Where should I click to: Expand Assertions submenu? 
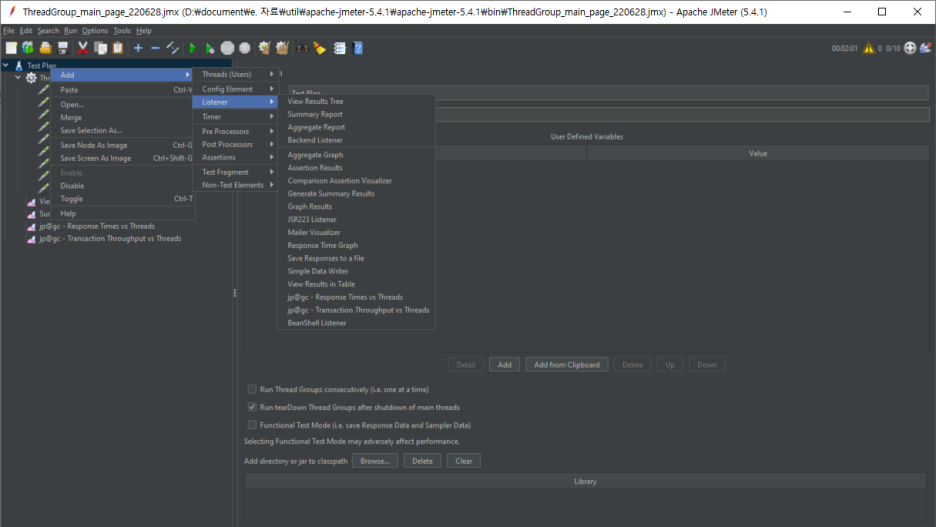pyautogui.click(x=235, y=158)
